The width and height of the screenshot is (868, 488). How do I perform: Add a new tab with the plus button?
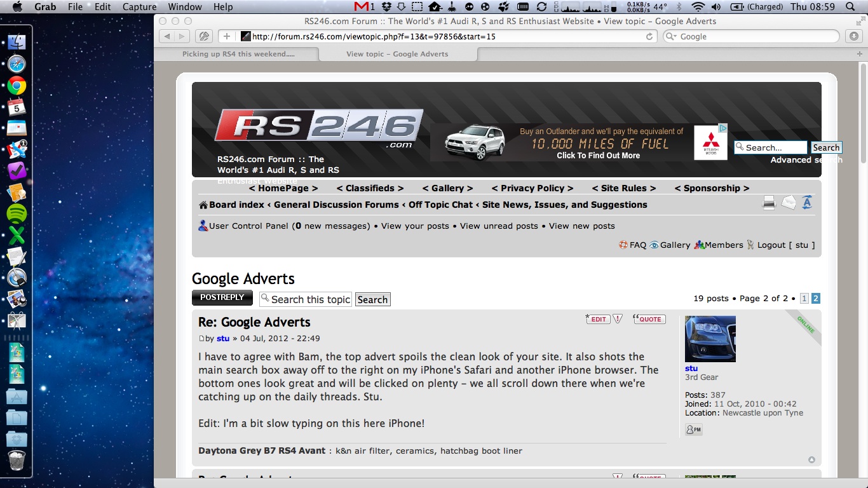click(859, 54)
